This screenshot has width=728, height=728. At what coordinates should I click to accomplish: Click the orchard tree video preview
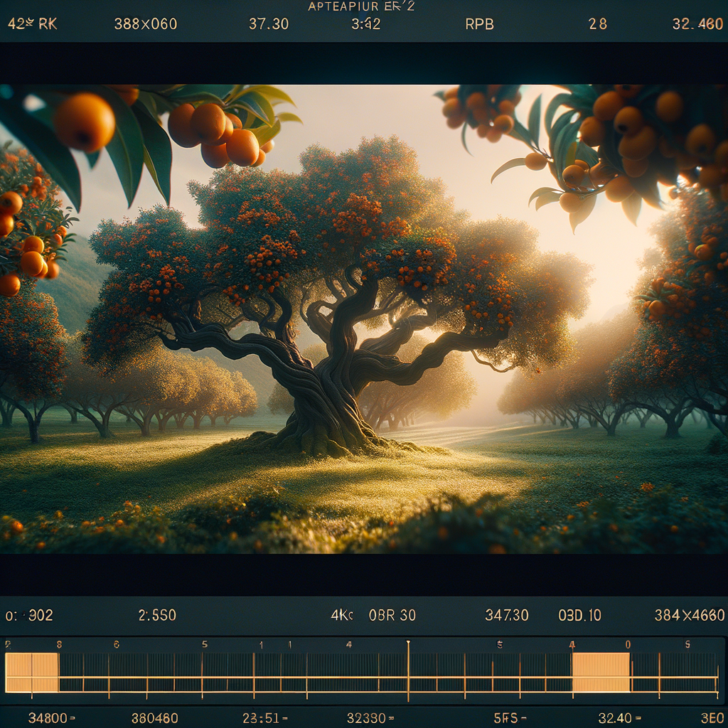click(364, 318)
